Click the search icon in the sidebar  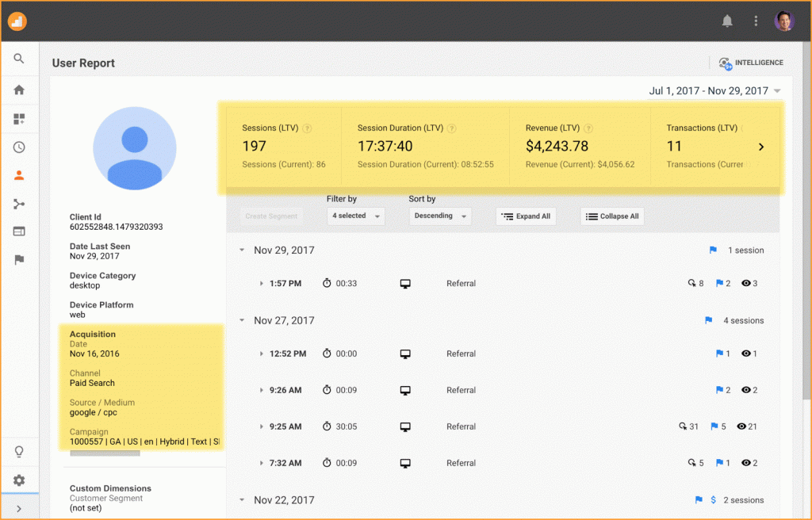pyautogui.click(x=19, y=58)
